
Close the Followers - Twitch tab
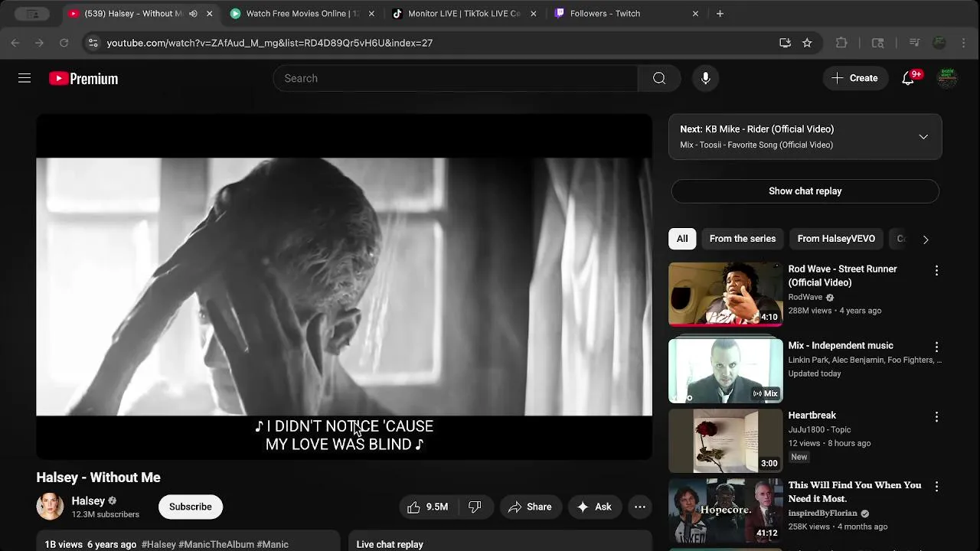[695, 13]
